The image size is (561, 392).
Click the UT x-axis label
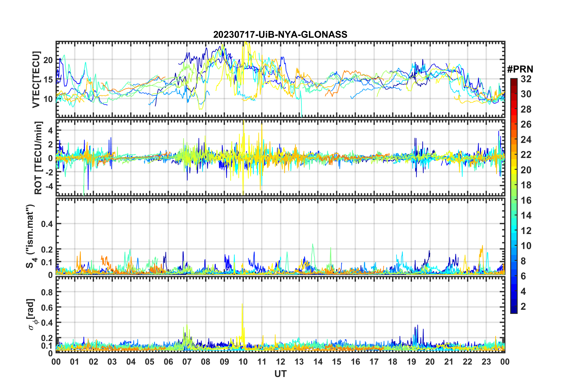tap(280, 374)
